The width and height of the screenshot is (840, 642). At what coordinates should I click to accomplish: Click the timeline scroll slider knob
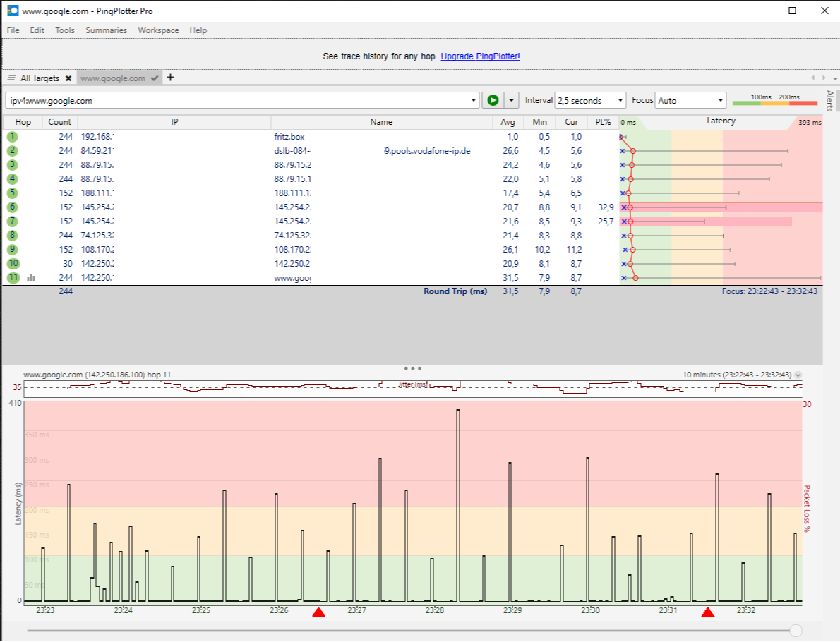pos(796,631)
